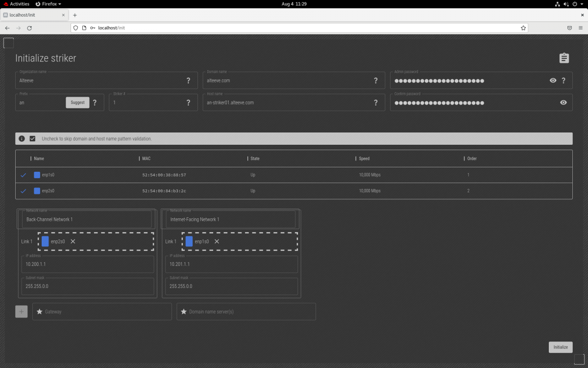Remove enp1s0 from Internet-Facing Network link
The image size is (588, 368).
(217, 241)
